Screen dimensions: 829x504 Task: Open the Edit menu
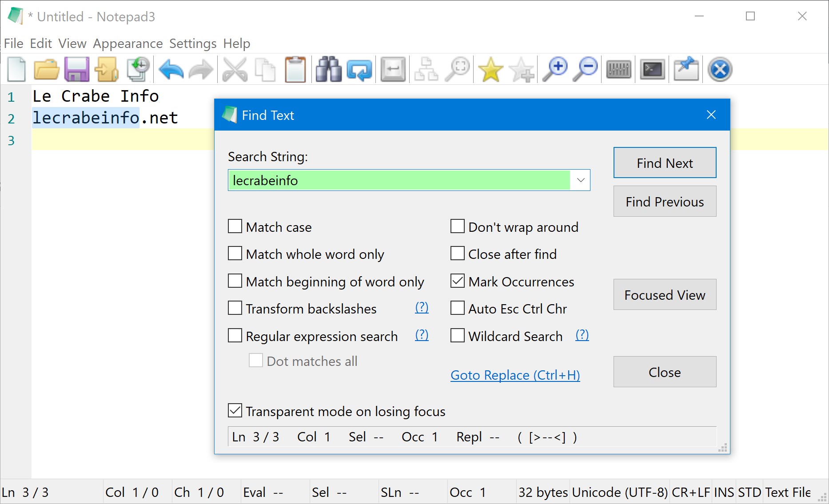point(41,44)
